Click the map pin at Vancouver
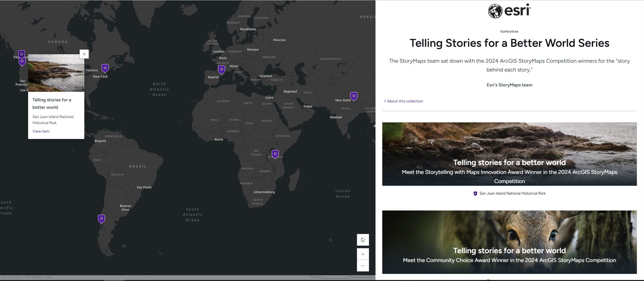644x281 pixels. (x=21, y=54)
